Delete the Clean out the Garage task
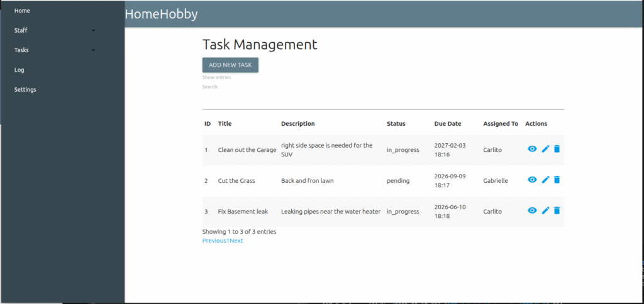The height and width of the screenshot is (304, 644). 557,149
